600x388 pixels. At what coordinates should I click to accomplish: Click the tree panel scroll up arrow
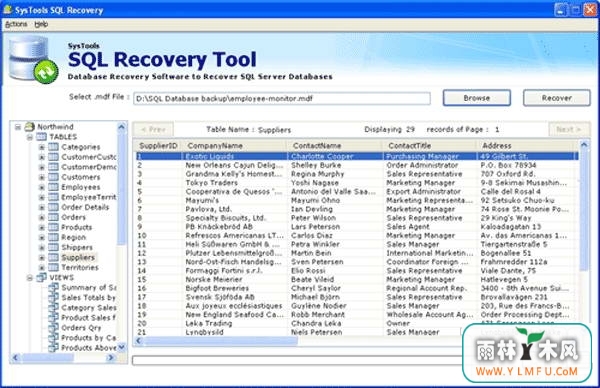122,127
